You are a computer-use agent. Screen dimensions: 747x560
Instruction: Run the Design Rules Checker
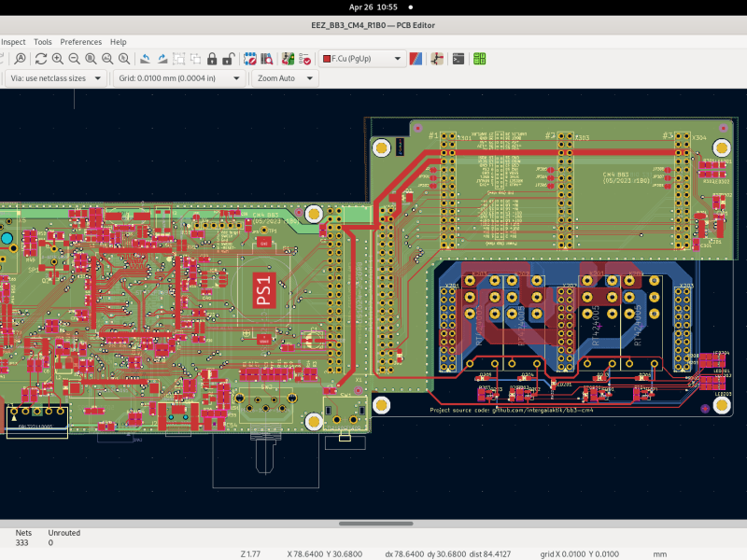click(x=303, y=59)
